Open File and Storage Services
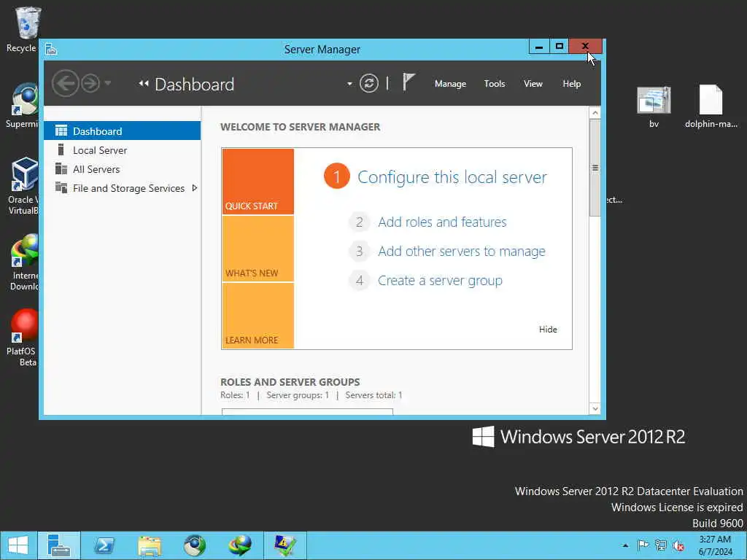Screen dimensions: 747x560 pyautogui.click(x=122, y=188)
